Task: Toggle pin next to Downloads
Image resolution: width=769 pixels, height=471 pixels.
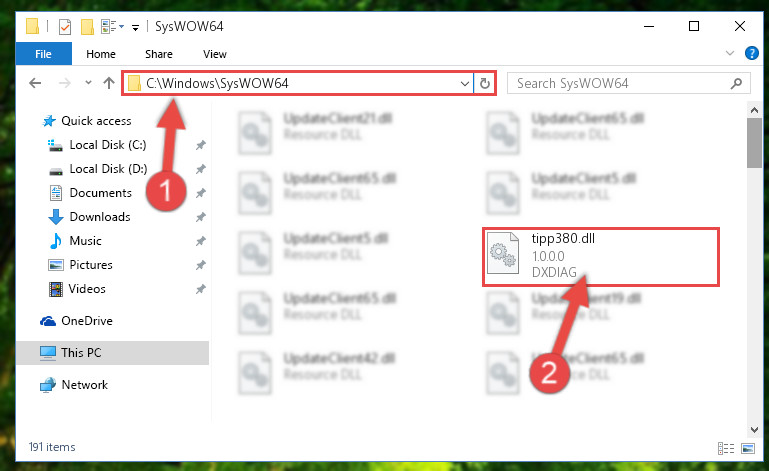Action: (x=201, y=217)
